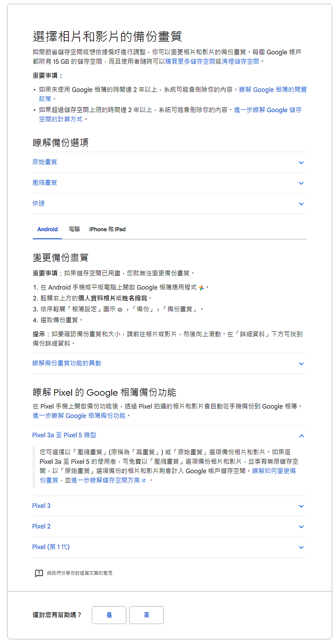
Task: Open 進一步瞭解 Google 相簿備份功能 link
Action: pyautogui.click(x=79, y=416)
